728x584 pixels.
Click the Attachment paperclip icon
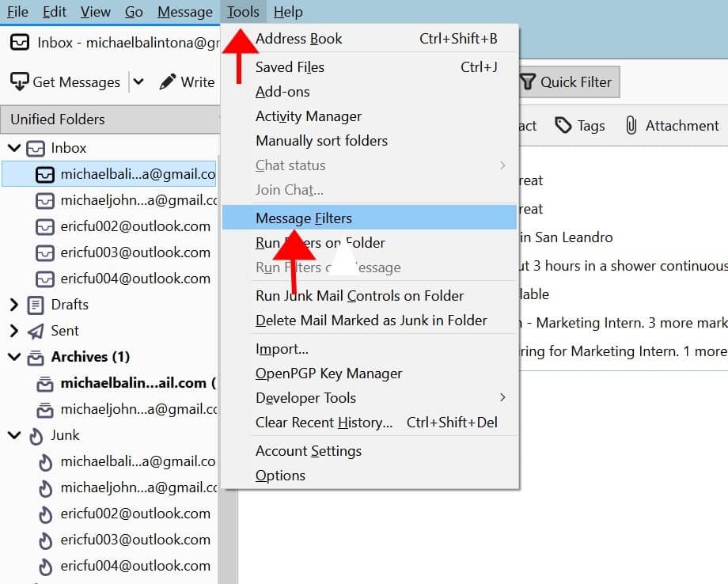coord(631,125)
